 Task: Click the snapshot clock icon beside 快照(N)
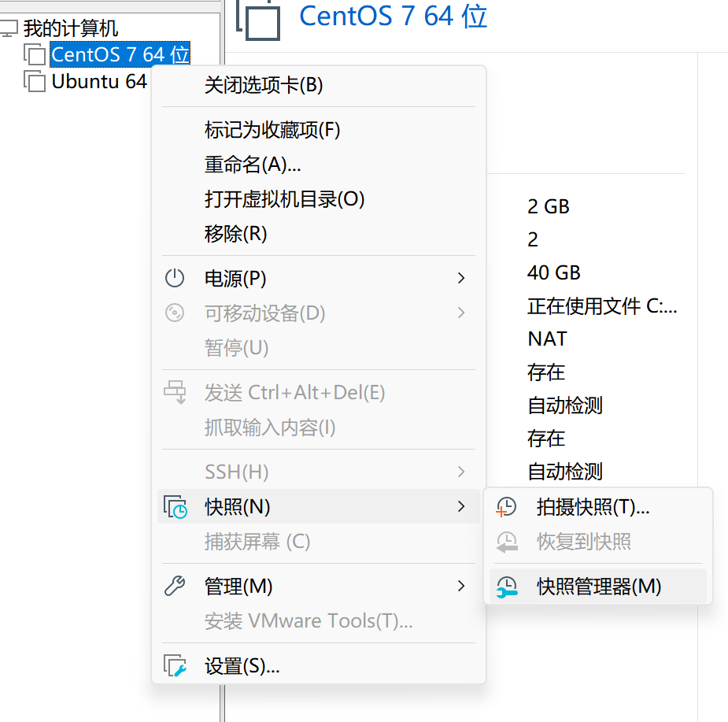tap(175, 506)
